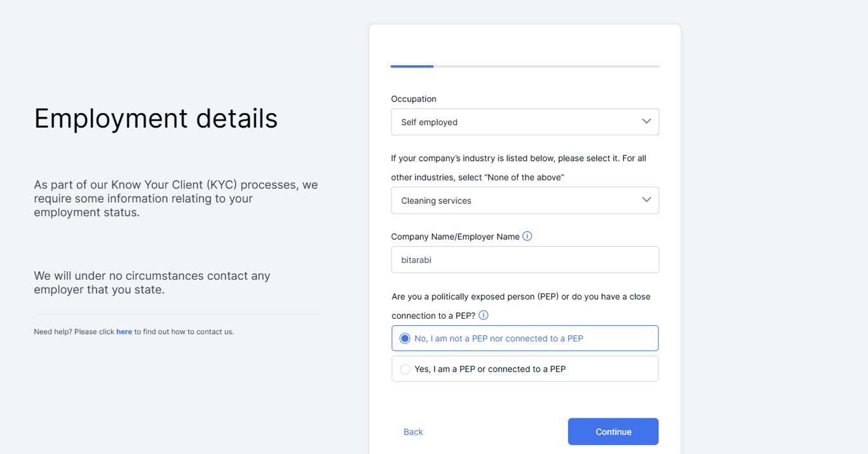Image resolution: width=868 pixels, height=454 pixels.
Task: Open industry dropdown showing Cleaning services
Action: [525, 201]
